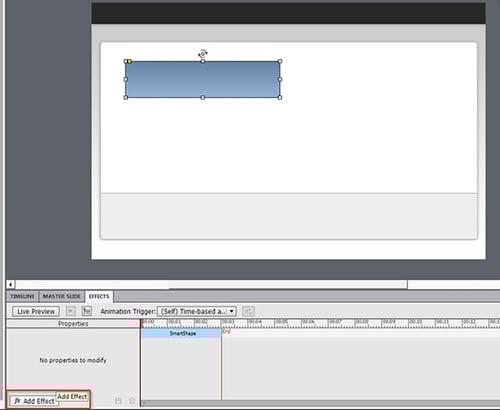
Task: Click the delete effect trash icon
Action: click(132, 400)
